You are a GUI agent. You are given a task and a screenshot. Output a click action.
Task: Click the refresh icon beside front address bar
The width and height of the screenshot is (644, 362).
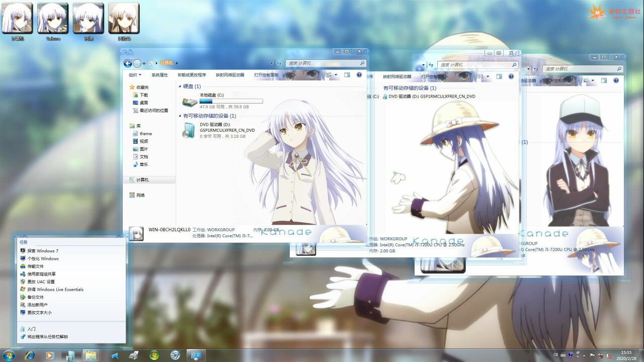tap(279, 63)
